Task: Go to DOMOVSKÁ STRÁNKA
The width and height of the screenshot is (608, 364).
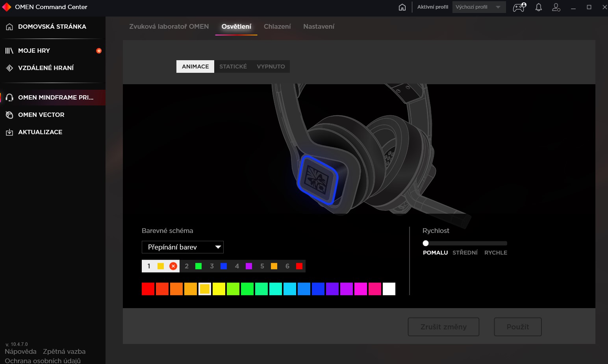Action: coord(53,27)
